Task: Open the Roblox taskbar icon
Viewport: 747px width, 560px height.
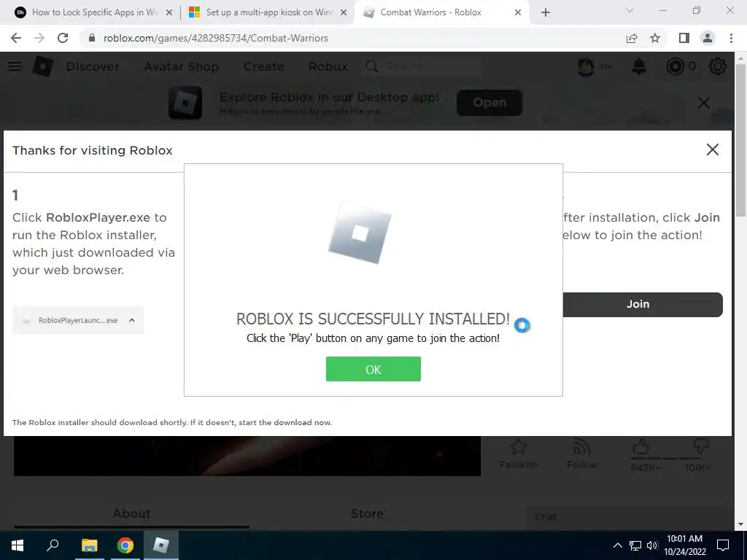Action: tap(161, 545)
